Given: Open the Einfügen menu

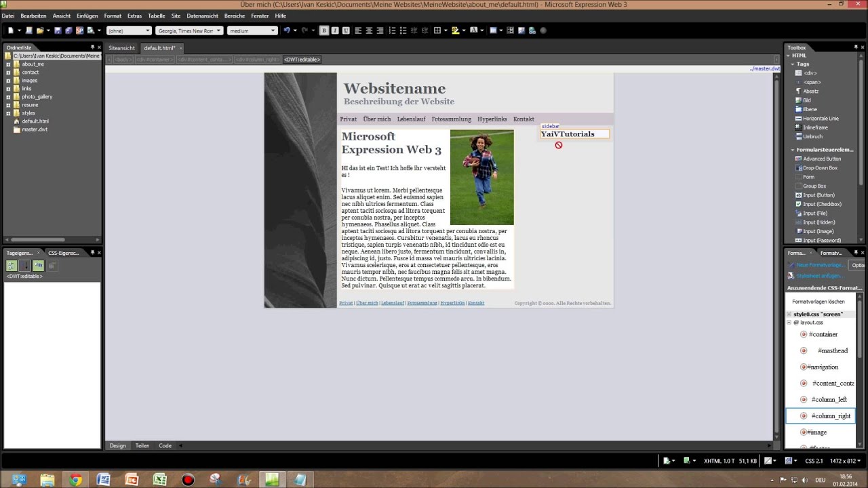Looking at the screenshot, I should coord(87,16).
